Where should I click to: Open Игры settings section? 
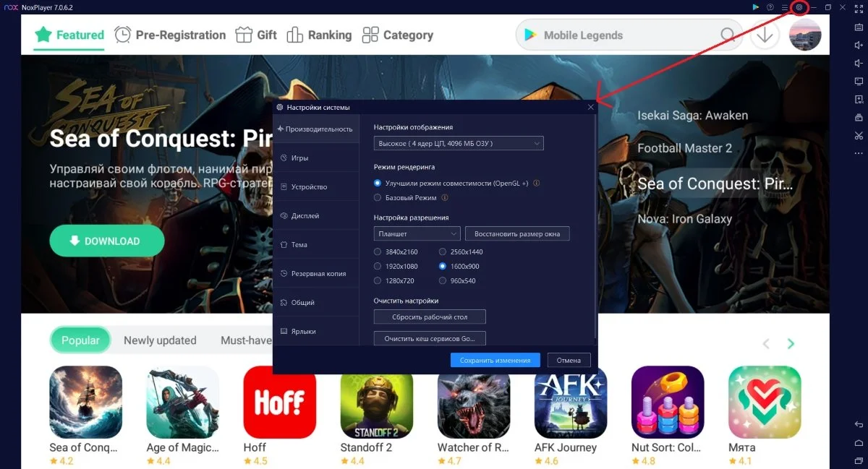315,158
